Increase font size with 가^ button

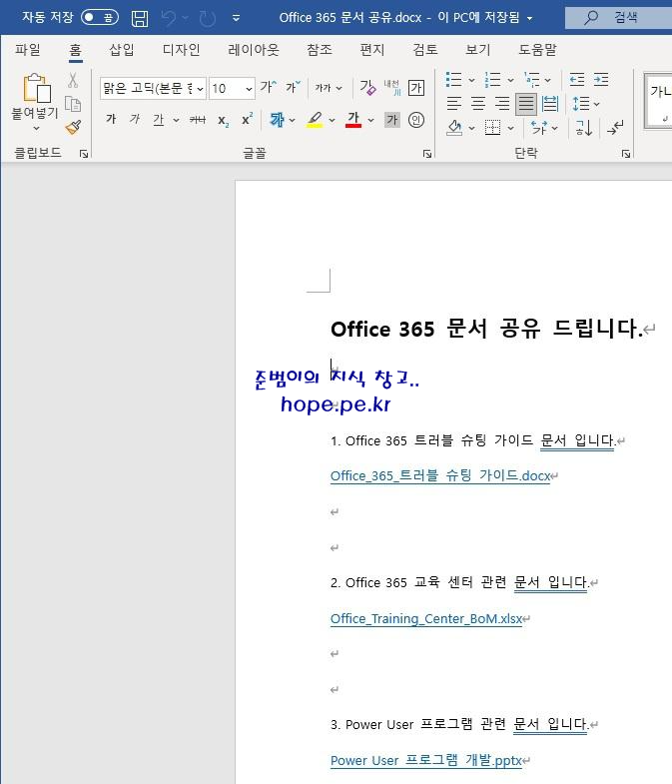tap(268, 88)
